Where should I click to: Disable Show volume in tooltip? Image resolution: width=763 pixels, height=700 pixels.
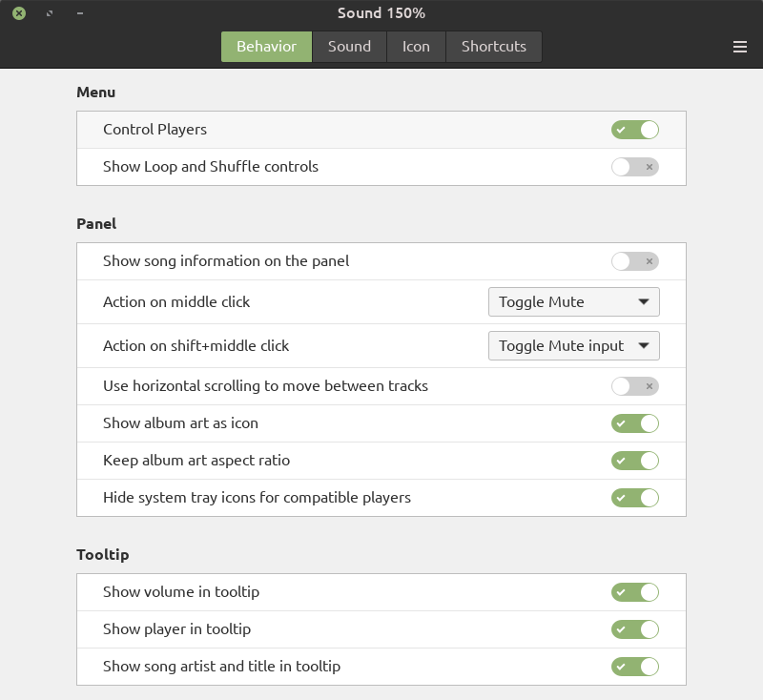click(x=635, y=592)
